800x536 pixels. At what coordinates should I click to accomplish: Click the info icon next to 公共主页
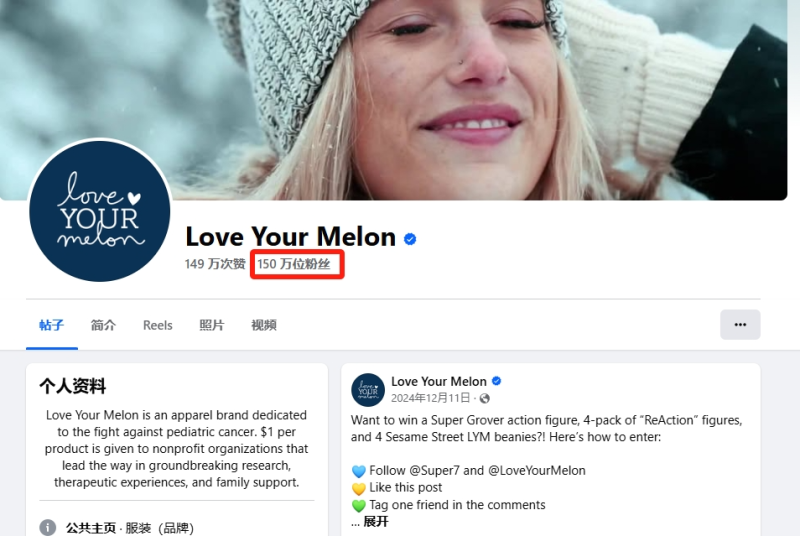pyautogui.click(x=47, y=527)
